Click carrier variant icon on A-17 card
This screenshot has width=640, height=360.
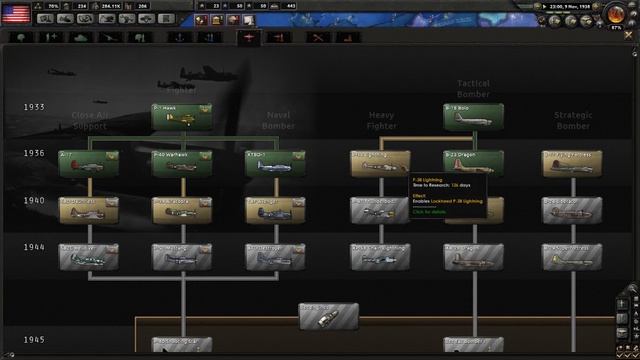[112, 156]
